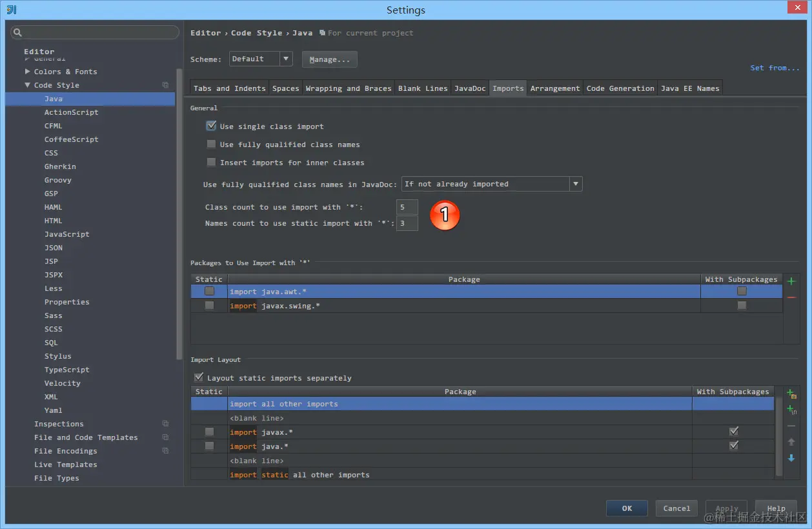
Task: Enable 'Insert imports for inner classes'
Action: point(210,162)
